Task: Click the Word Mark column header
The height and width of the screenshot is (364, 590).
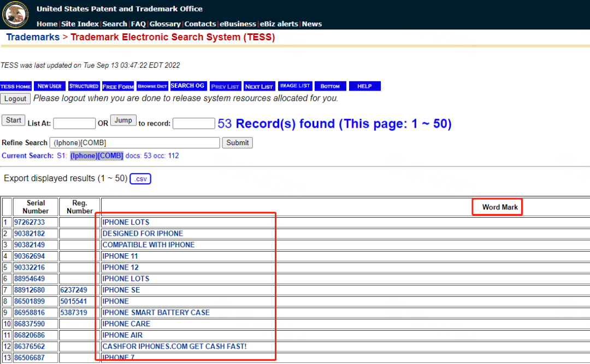Action: [500, 207]
